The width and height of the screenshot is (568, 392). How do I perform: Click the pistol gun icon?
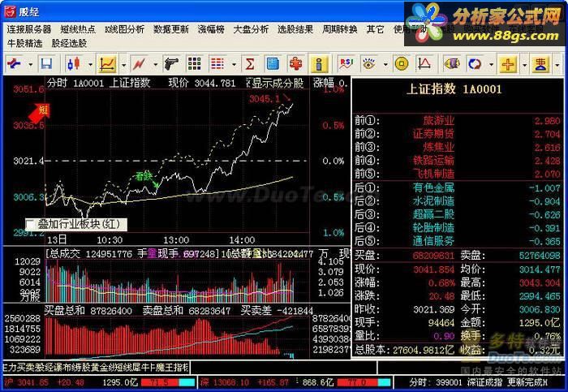tap(171, 64)
